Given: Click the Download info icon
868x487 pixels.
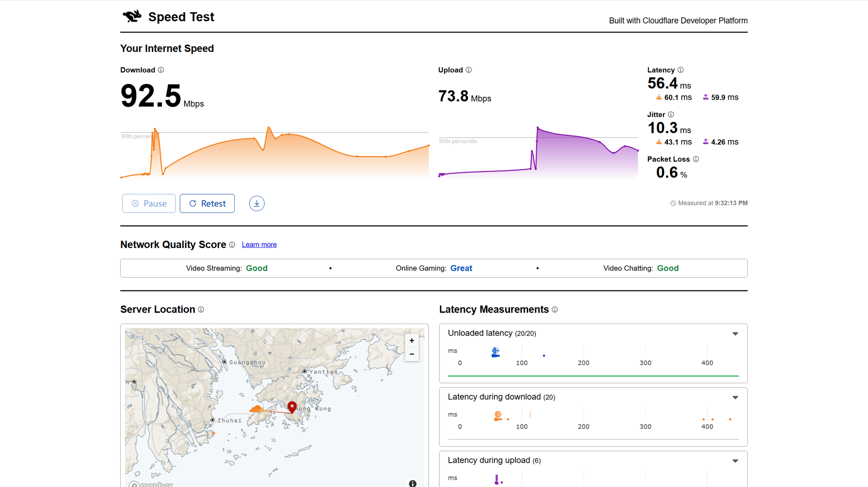Looking at the screenshot, I should coord(161,70).
